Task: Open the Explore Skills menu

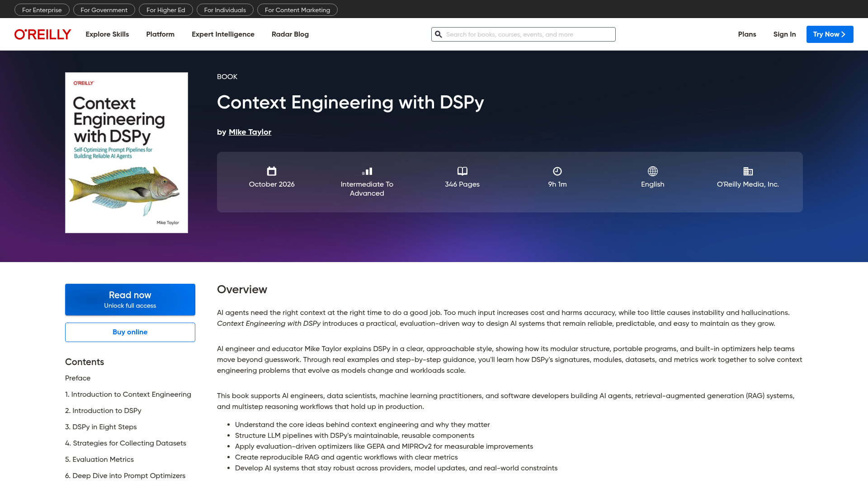Action: 107,34
